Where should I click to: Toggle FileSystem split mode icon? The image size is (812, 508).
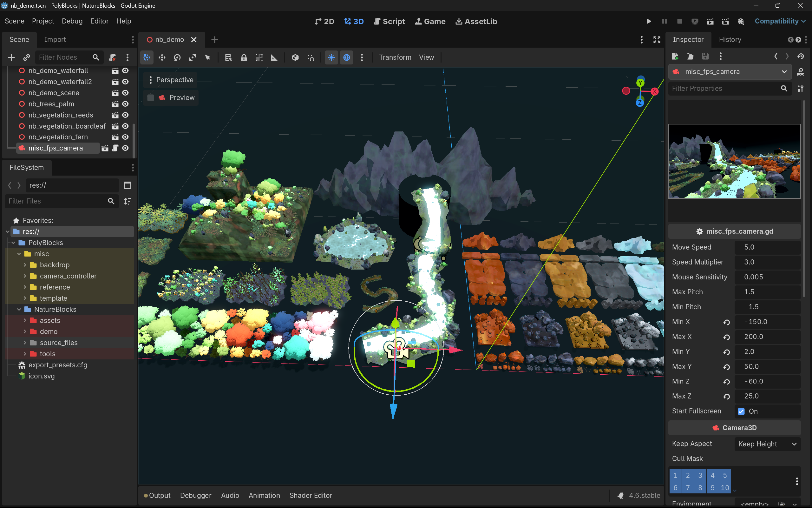point(128,185)
